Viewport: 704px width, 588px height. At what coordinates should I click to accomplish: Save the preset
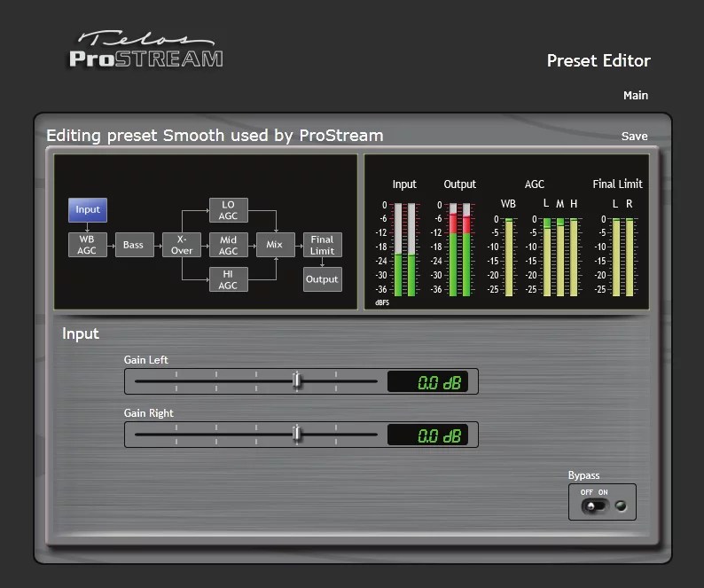point(634,137)
